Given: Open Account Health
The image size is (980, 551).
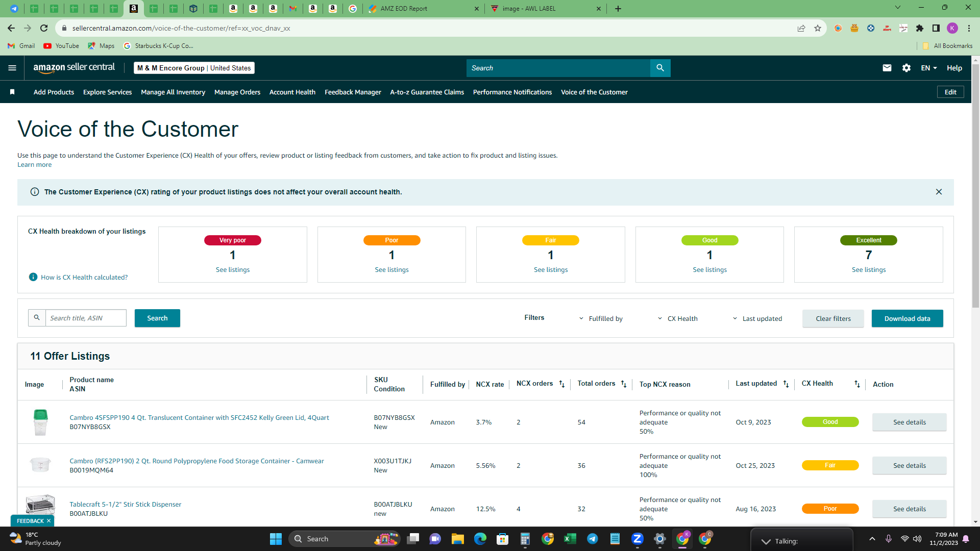Looking at the screenshot, I should (x=292, y=92).
